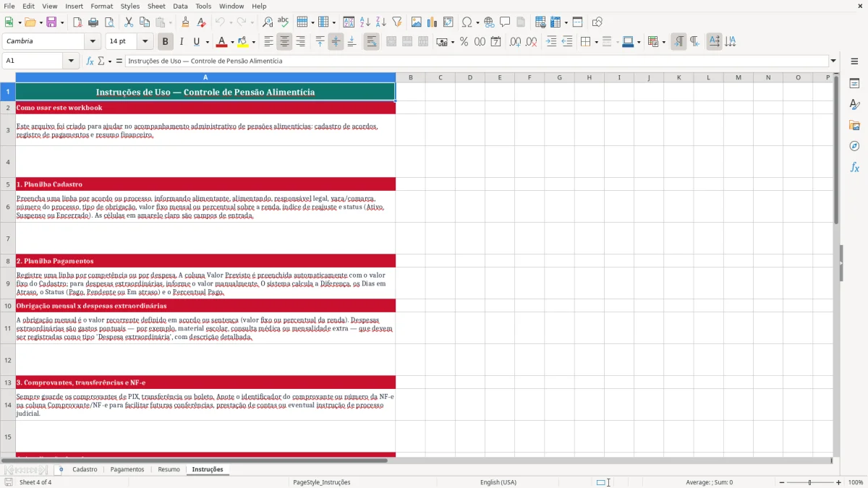Click column header A

click(205, 77)
